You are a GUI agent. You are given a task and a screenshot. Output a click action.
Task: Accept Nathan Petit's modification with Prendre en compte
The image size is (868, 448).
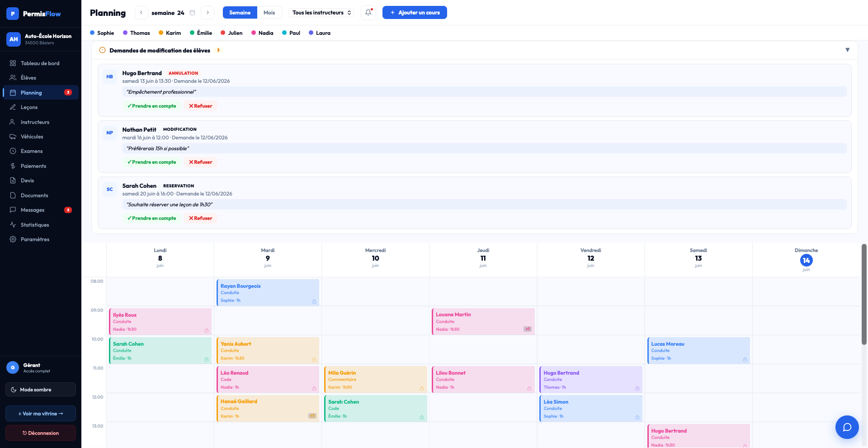151,162
